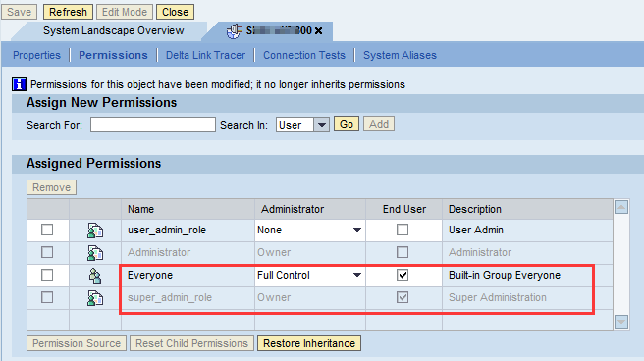Open the Permissions tab
The width and height of the screenshot is (644, 361).
(x=113, y=55)
